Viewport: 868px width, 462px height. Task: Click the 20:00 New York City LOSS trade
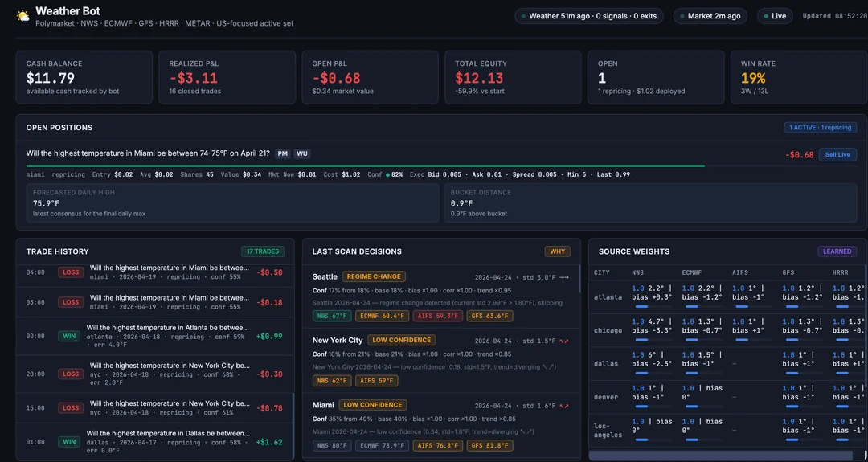[x=154, y=374]
